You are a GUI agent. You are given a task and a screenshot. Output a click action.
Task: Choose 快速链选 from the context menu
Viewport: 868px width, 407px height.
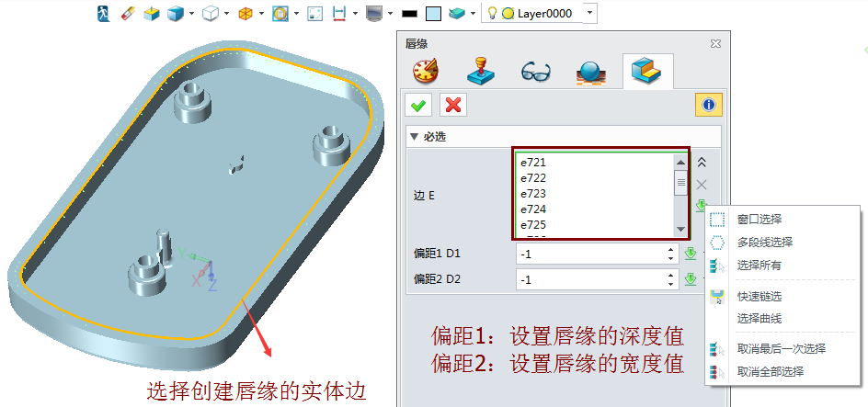tap(759, 296)
